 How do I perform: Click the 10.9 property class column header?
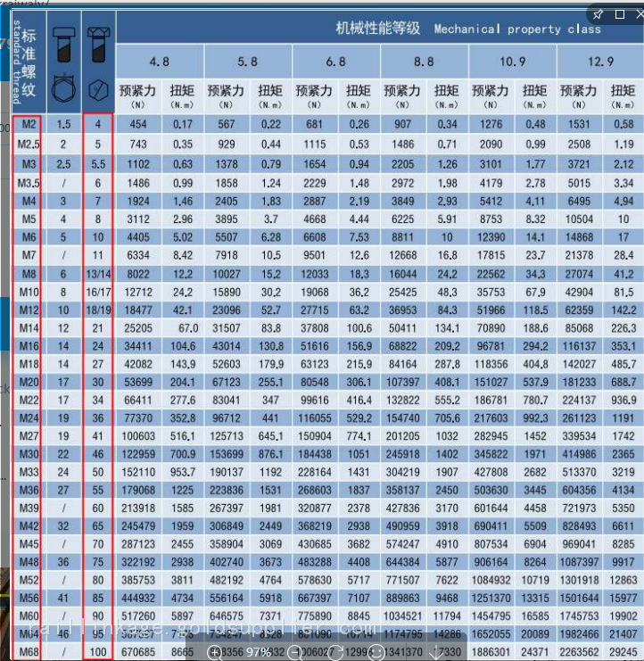(511, 62)
